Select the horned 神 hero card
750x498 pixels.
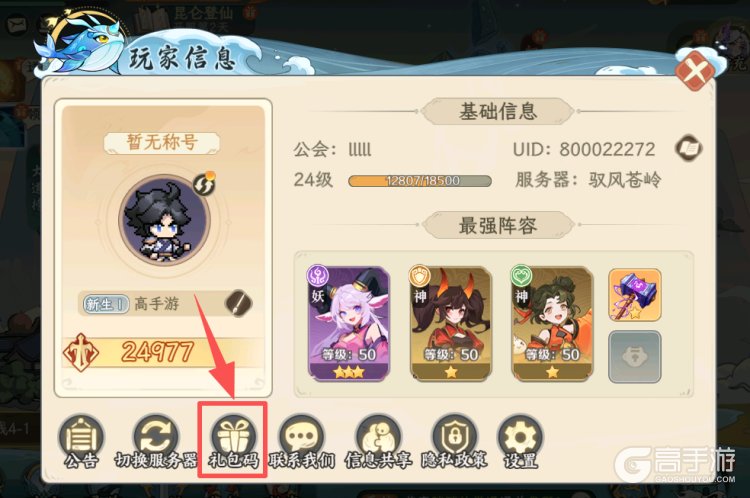point(451,324)
